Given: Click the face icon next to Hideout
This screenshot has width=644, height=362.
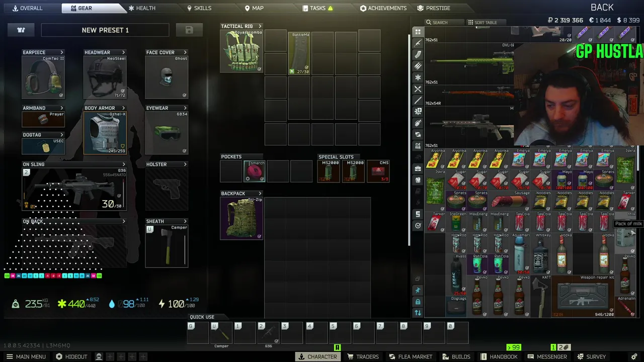Looking at the screenshot, I should point(99,356).
